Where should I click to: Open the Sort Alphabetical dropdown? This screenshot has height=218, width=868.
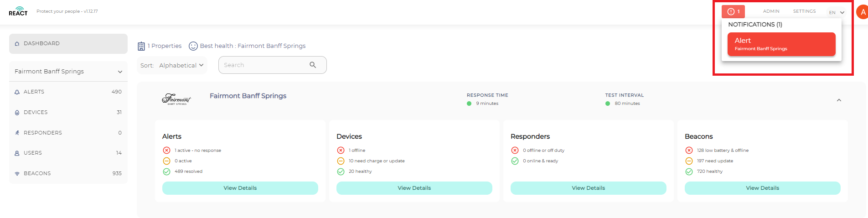172,65
